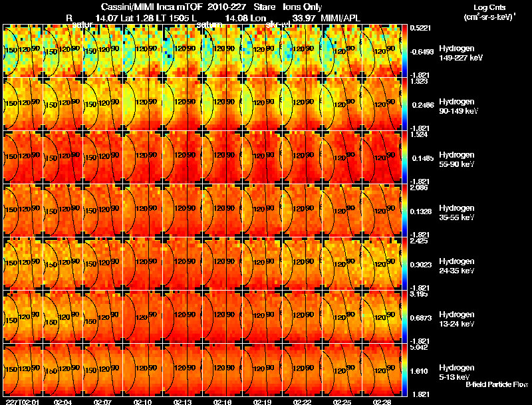Click the 0.5221 color scale maximum

coord(420,28)
